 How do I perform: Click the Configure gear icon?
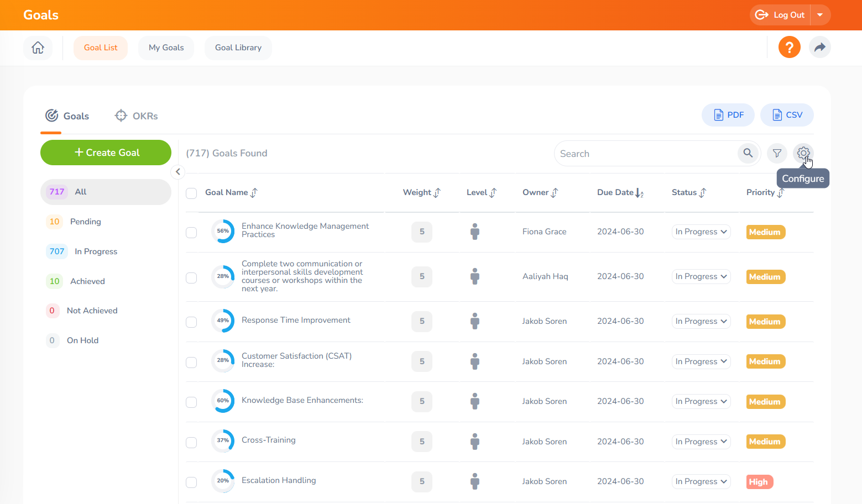(803, 153)
